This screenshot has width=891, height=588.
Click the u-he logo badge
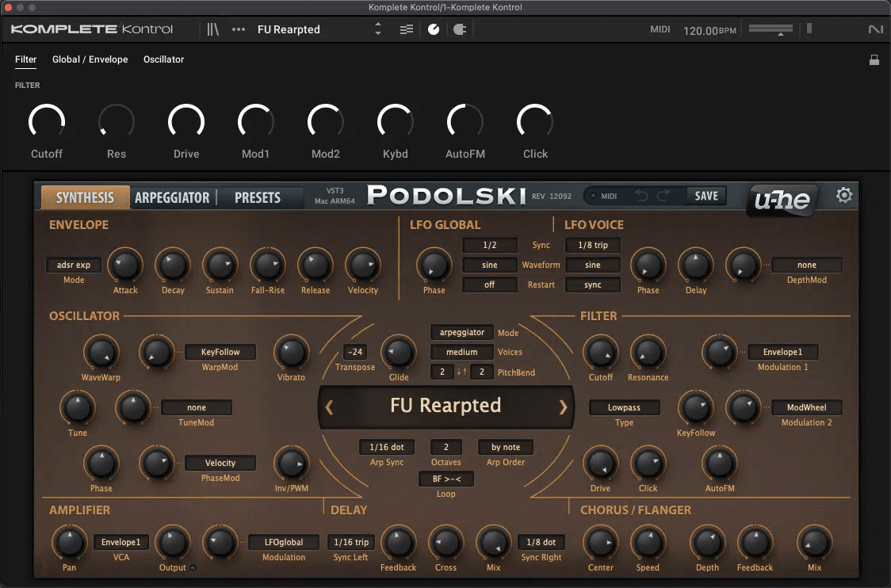coord(782,200)
